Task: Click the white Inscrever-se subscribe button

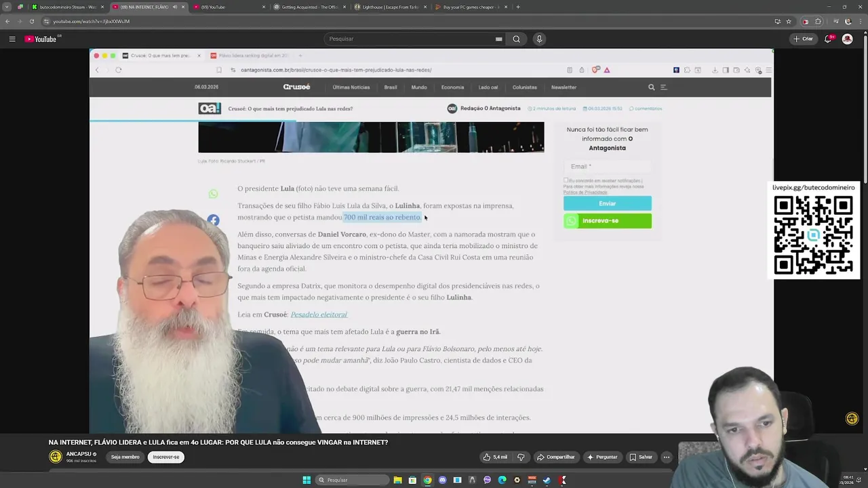Action: [x=166, y=457]
